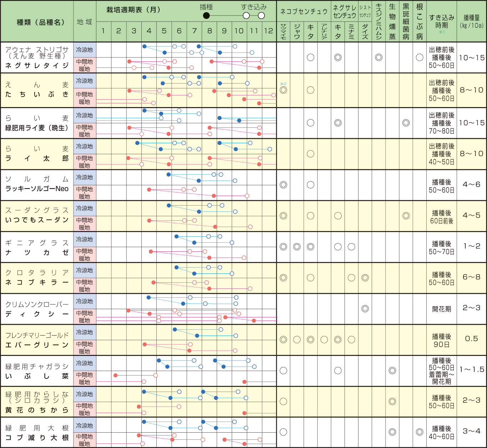Click the variety name ネグサレタイジ
The width and height of the screenshot is (487, 448).
(37, 65)
